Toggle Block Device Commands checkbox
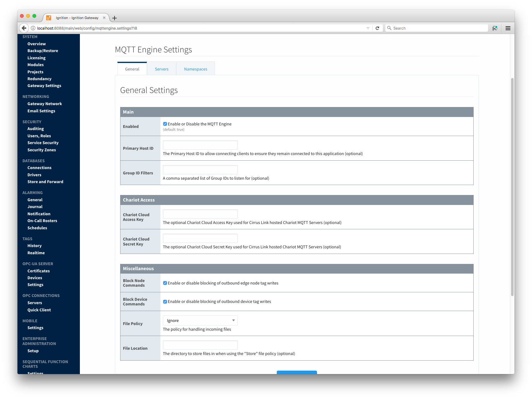 [x=165, y=302]
